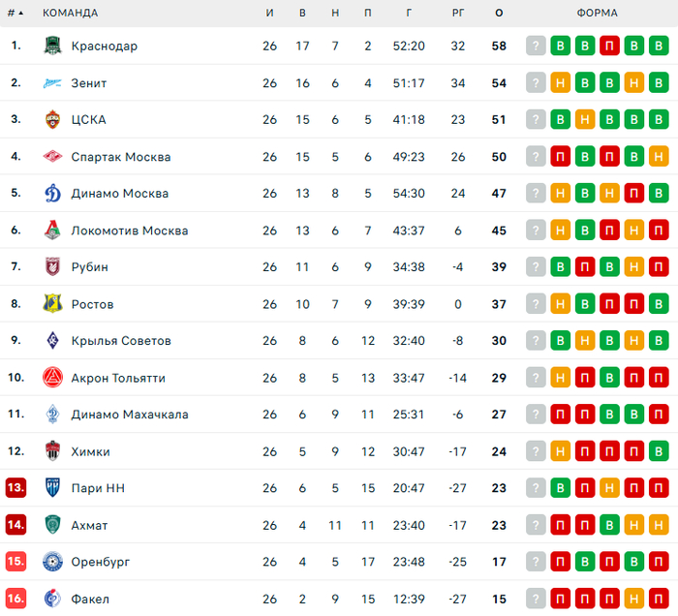Click the Lokomotiv Moscow logo
The height and width of the screenshot is (616, 678).
click(53, 231)
